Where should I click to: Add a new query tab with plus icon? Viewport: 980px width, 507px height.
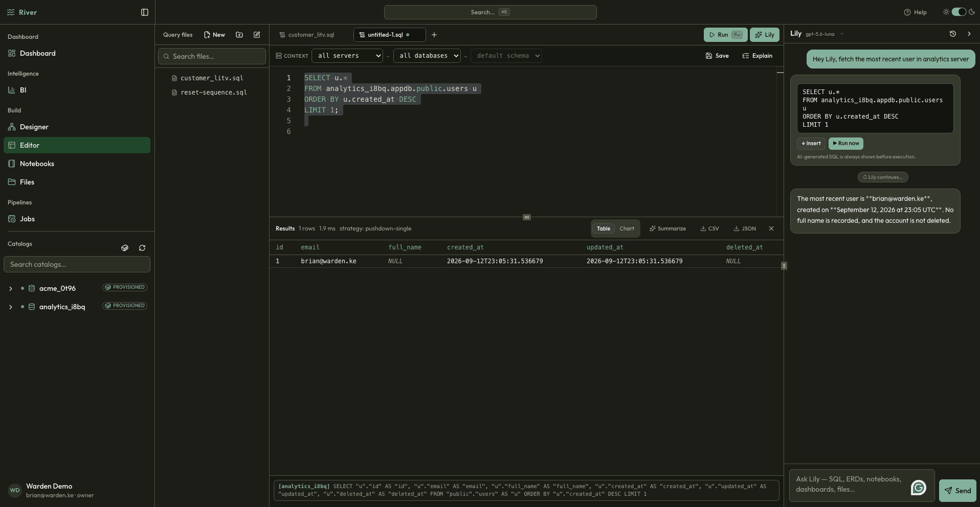pyautogui.click(x=434, y=35)
